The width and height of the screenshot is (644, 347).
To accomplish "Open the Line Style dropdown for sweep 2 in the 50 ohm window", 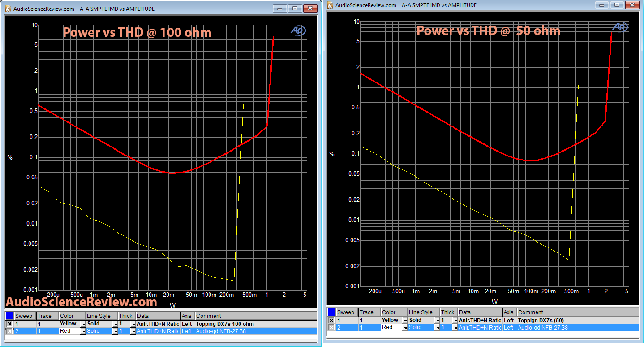I will (437, 327).
